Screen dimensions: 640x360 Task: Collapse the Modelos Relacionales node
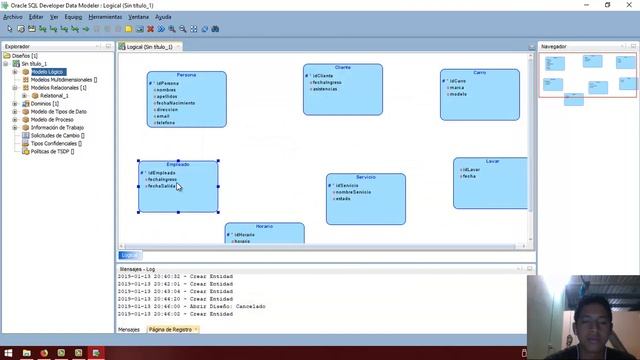[x=15, y=88]
